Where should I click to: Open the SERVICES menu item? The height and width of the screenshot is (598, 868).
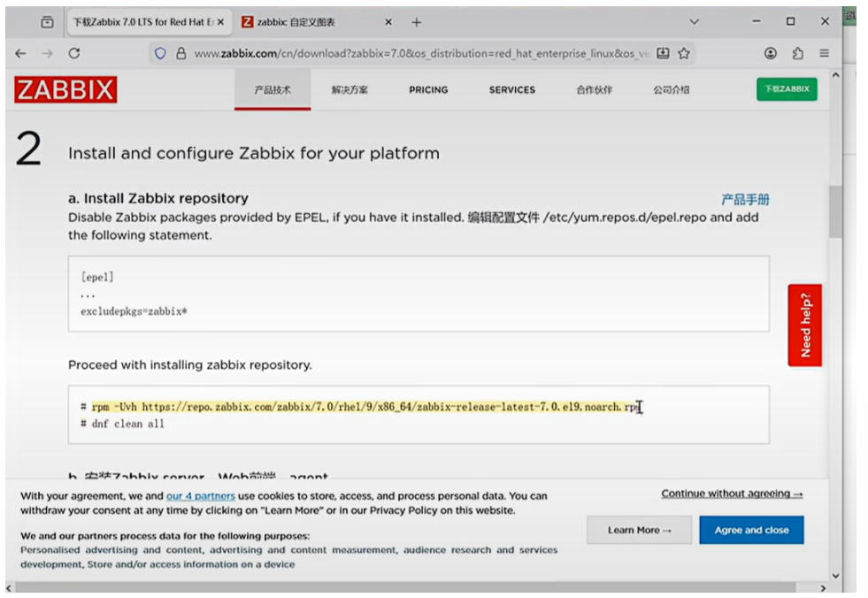[512, 89]
